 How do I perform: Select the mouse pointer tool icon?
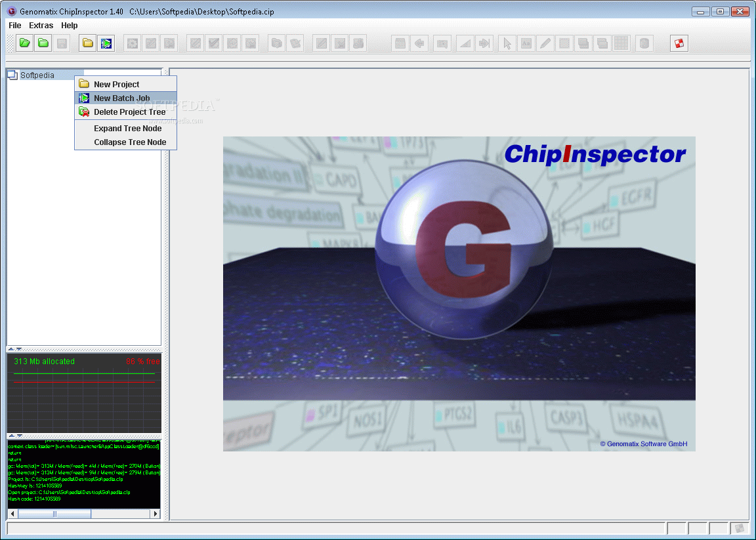507,43
